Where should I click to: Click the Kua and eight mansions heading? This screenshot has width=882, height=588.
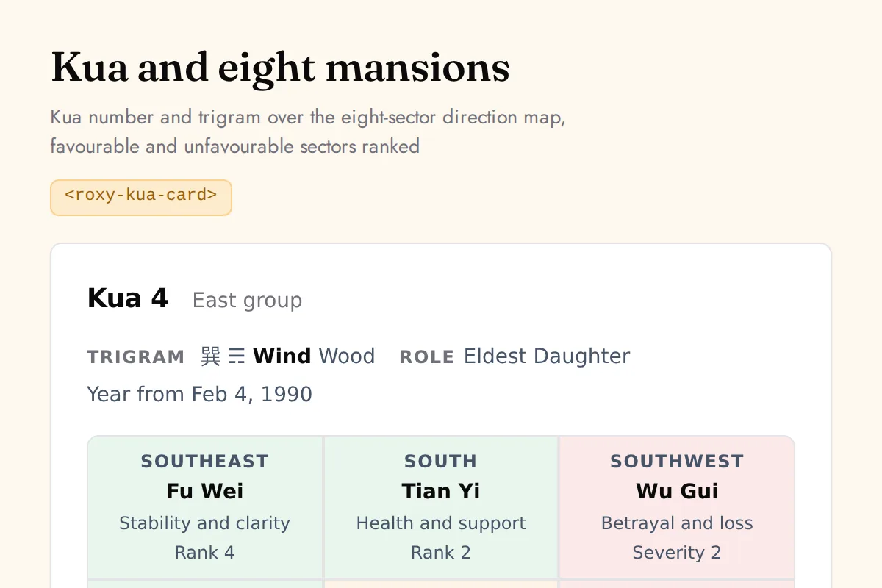[x=280, y=68]
